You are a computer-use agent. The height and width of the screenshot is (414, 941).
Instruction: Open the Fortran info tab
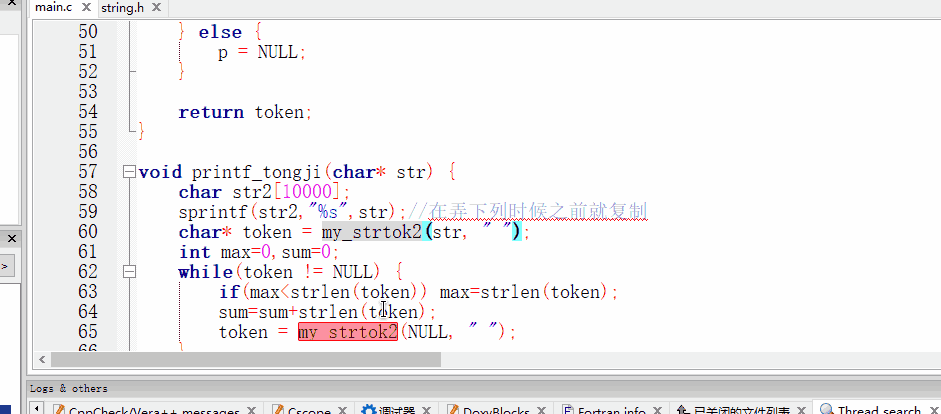point(612,410)
